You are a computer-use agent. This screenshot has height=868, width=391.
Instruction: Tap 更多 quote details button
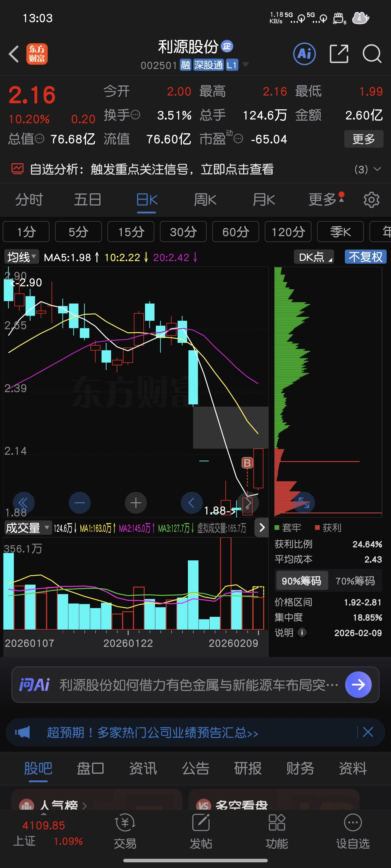point(364,139)
